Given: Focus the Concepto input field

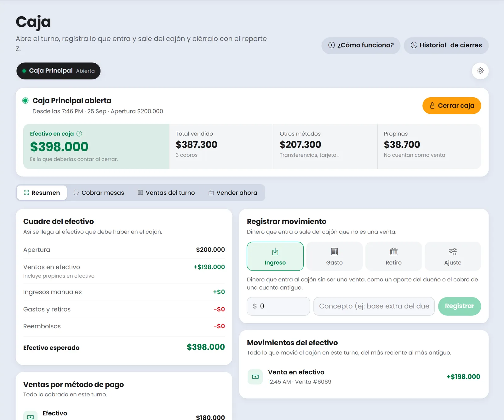Looking at the screenshot, I should click(374, 306).
